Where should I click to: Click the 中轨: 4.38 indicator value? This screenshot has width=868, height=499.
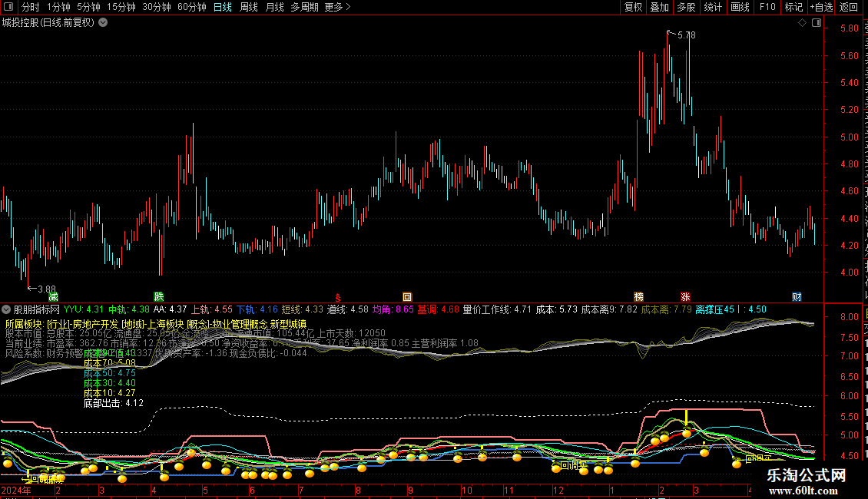[x=129, y=310]
